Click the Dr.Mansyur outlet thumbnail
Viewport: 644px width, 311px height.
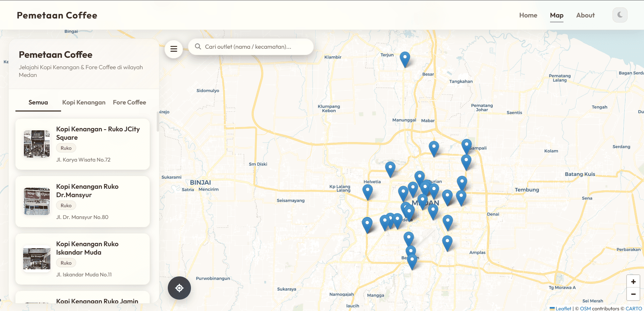pyautogui.click(x=37, y=201)
